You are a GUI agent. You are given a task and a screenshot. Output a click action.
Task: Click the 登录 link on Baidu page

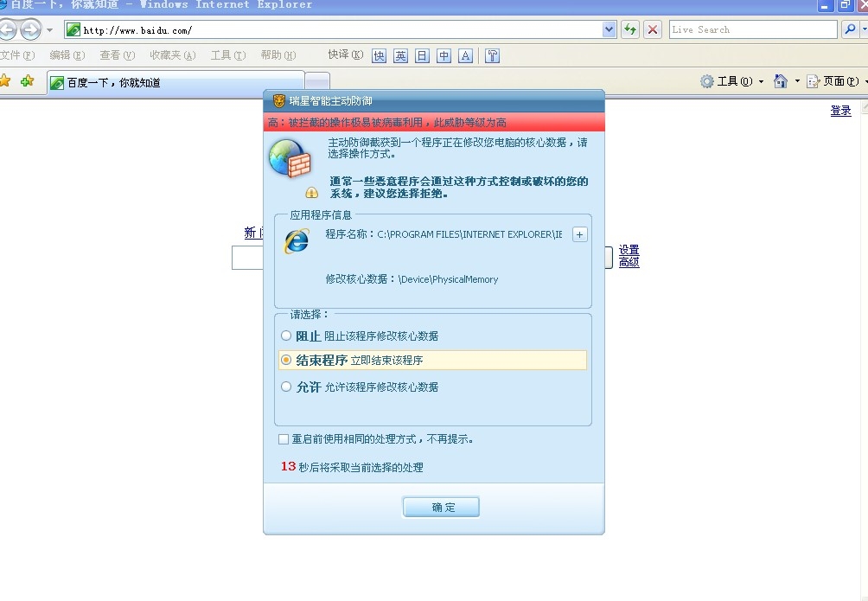coord(840,111)
